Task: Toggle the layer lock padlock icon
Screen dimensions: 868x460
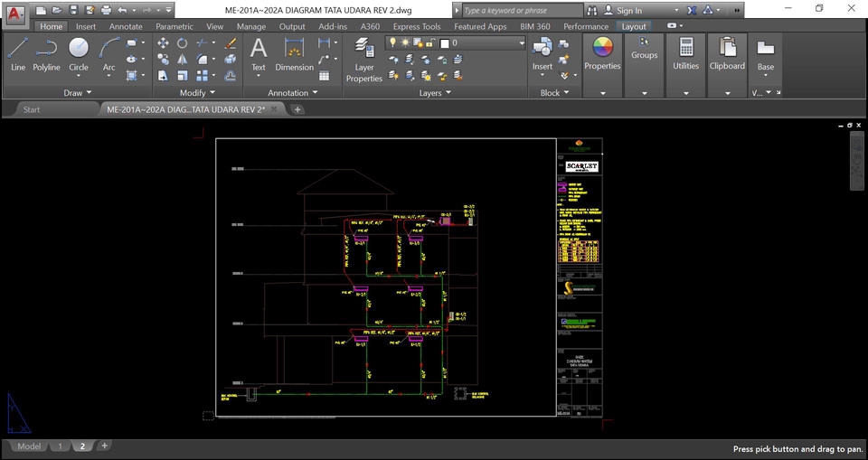Action: (430, 42)
